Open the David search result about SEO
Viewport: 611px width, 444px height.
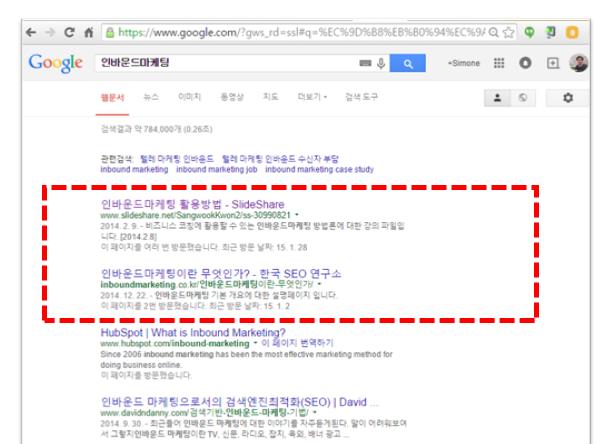click(239, 402)
